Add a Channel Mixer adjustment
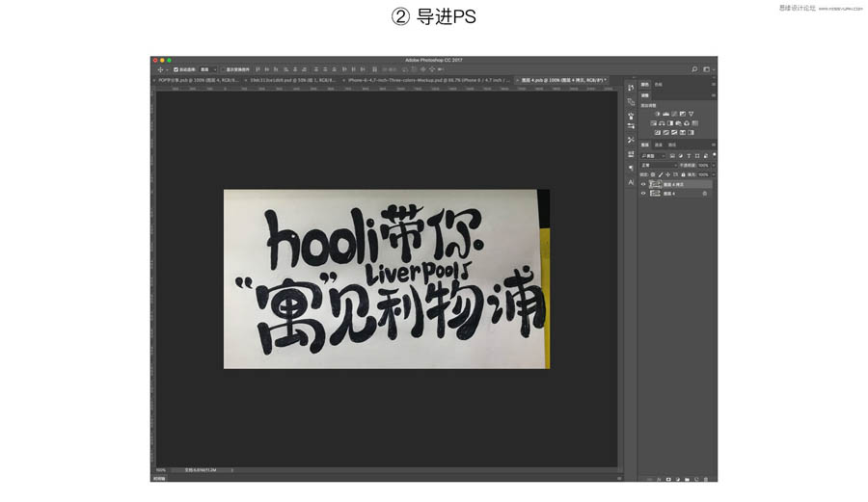 point(687,123)
